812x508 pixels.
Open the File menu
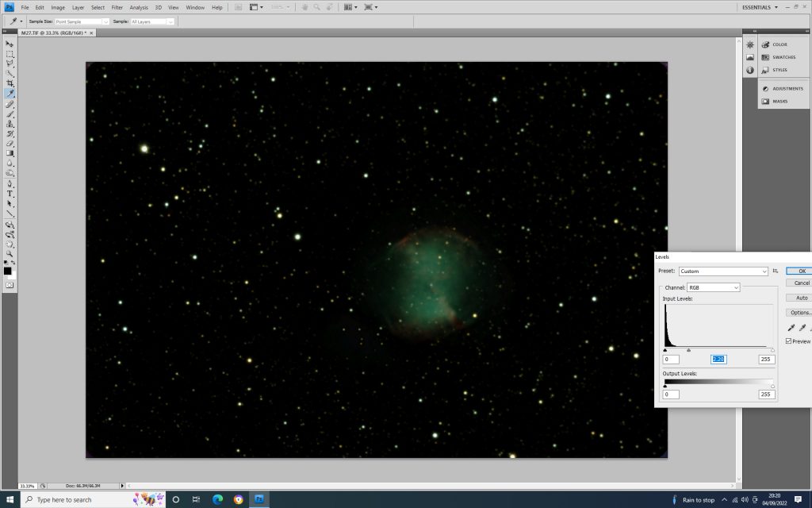25,7
